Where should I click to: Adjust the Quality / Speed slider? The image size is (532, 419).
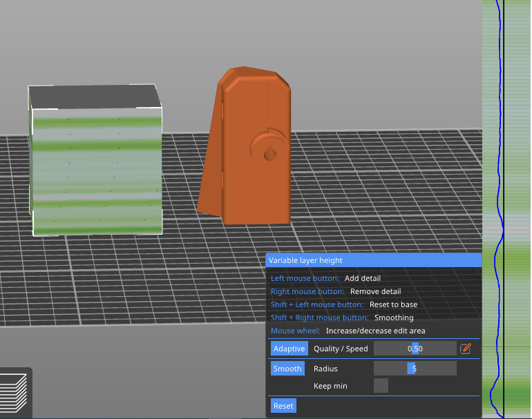(x=415, y=349)
